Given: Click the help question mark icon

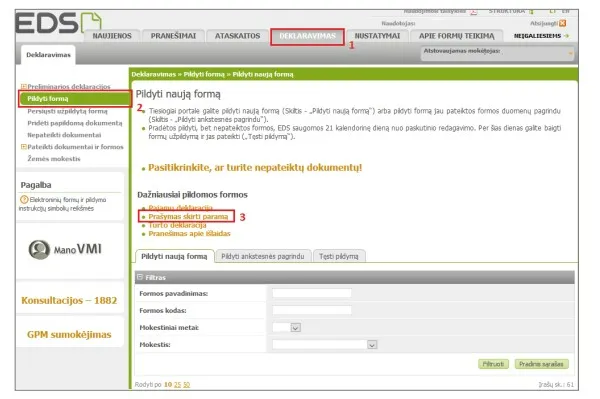Looking at the screenshot, I should point(24,200).
